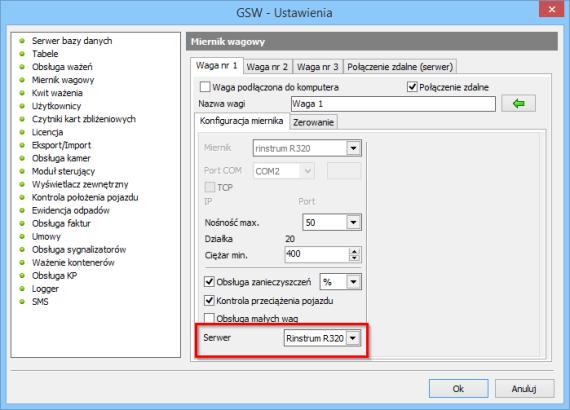Screen dimensions: 570x410
Task: Go to Logger settings
Action: (45, 289)
